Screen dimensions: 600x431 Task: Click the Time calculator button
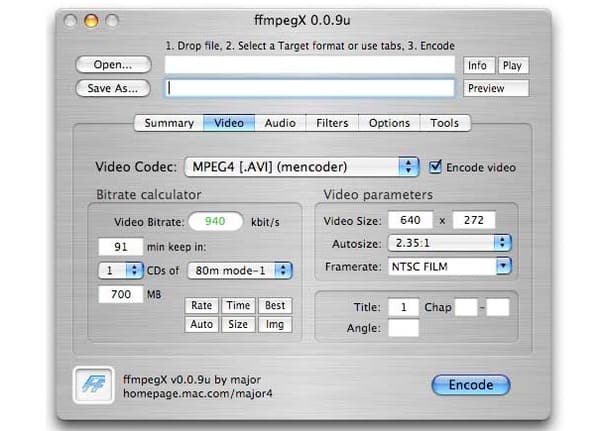point(238,305)
